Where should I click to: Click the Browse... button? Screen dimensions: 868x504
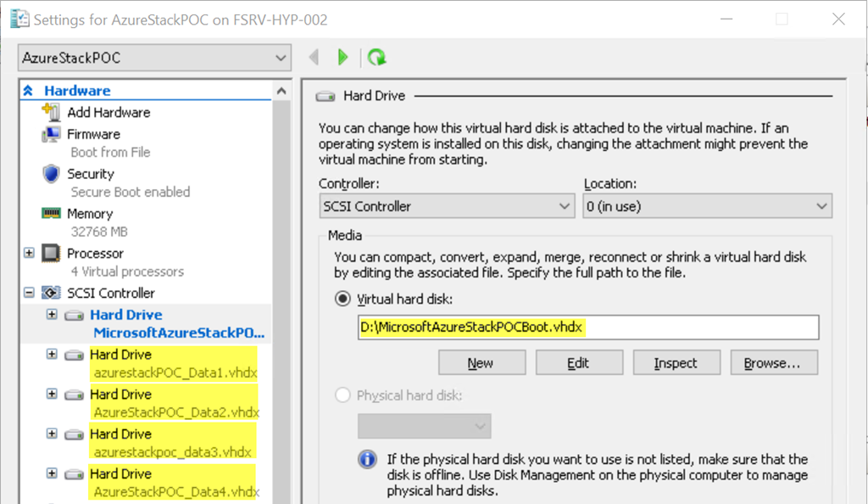(773, 363)
